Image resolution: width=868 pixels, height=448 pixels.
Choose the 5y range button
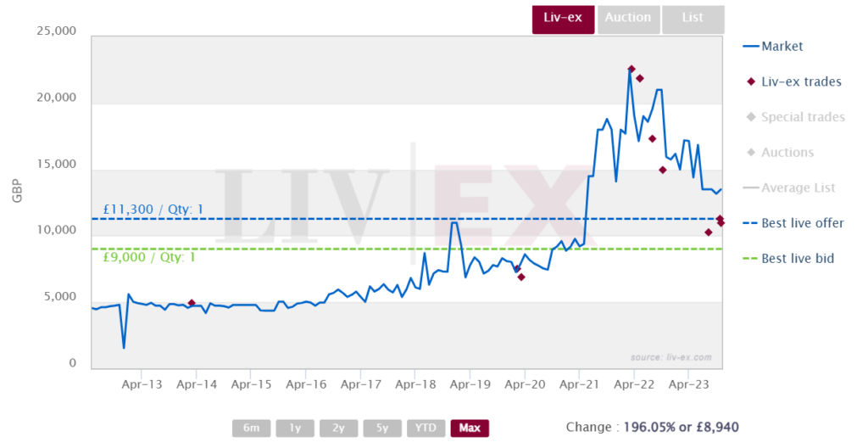tap(382, 428)
